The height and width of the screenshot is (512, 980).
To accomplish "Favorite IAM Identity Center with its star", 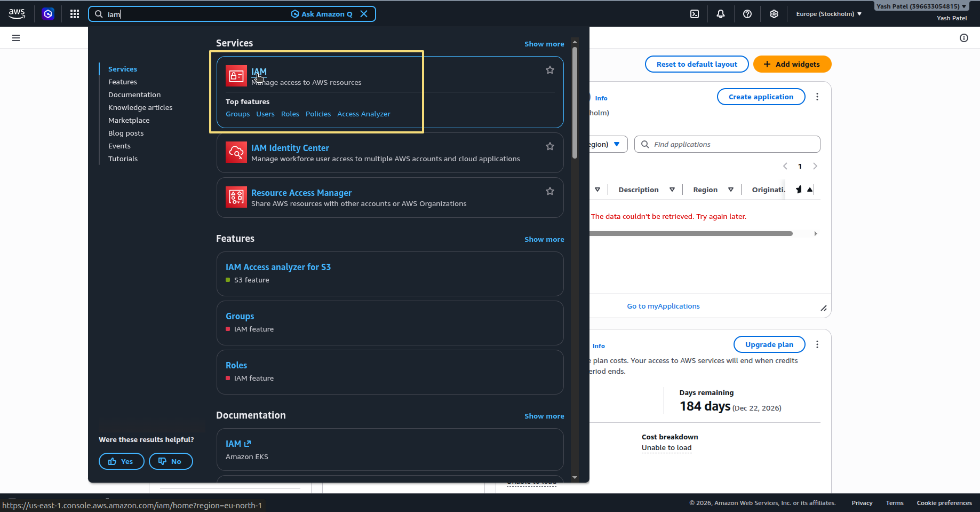I will click(x=550, y=146).
